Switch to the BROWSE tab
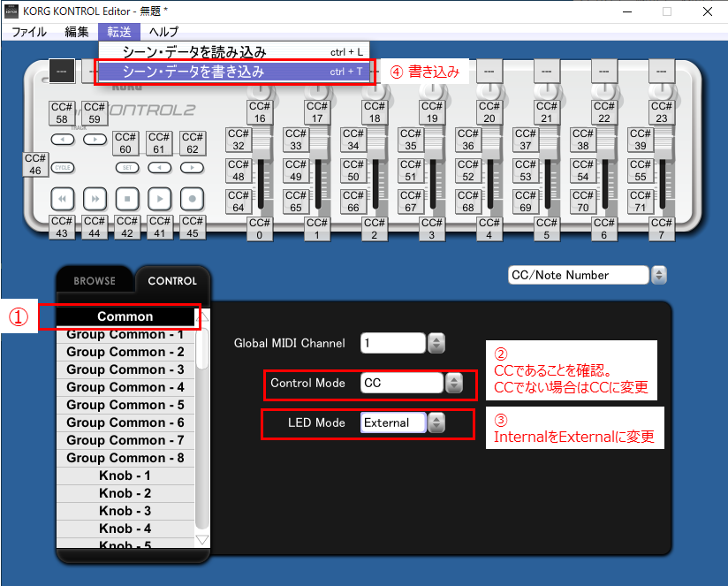Image resolution: width=728 pixels, height=586 pixels. pyautogui.click(x=95, y=281)
